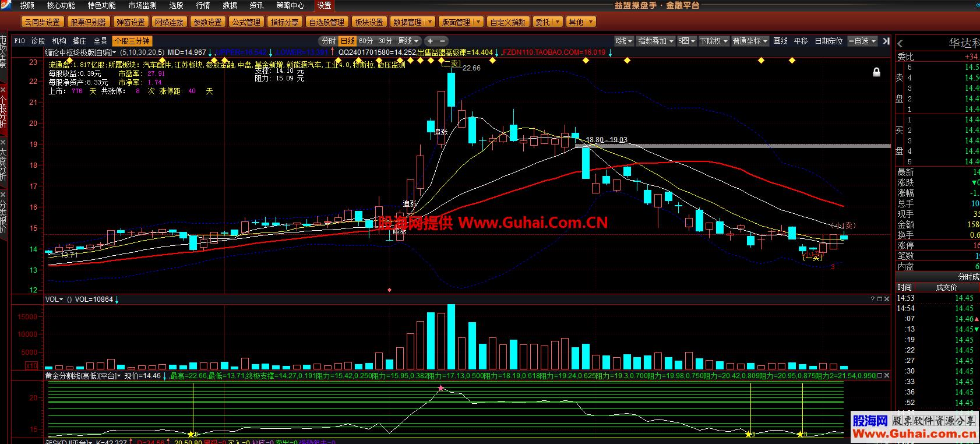Click the back arrow in quote panel
This screenshot has height=444, width=980.
(x=900, y=44)
